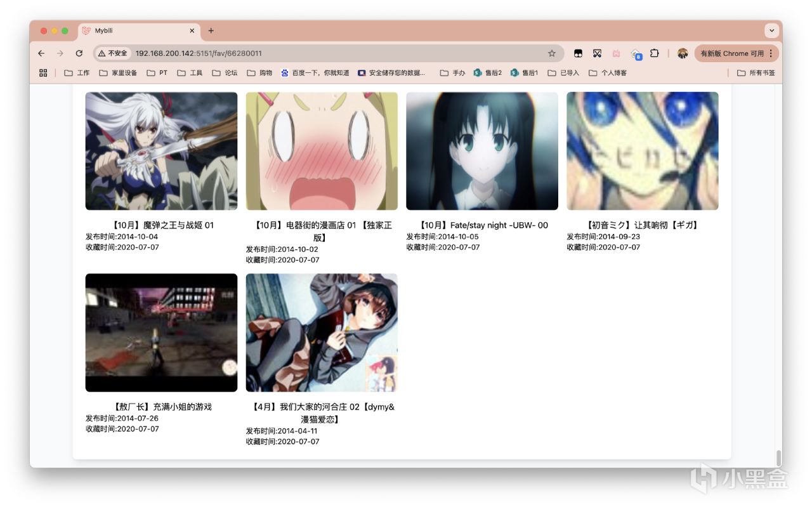Open the 家里设备 bookmark folder

point(118,73)
